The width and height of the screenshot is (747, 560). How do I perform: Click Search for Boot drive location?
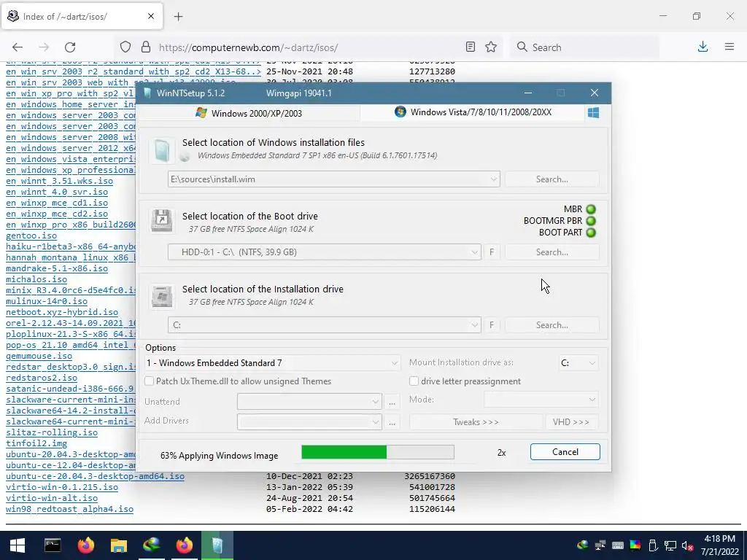coord(551,252)
